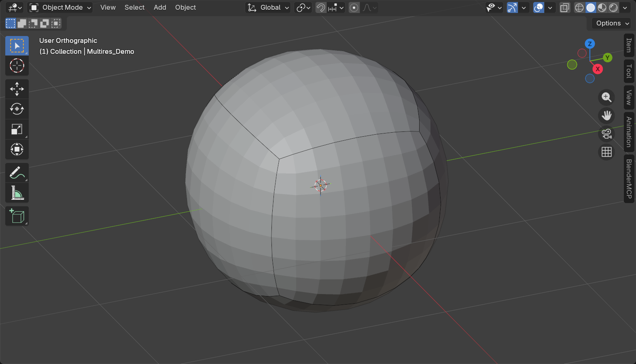
Task: Switch to material preview shading
Action: click(602, 8)
